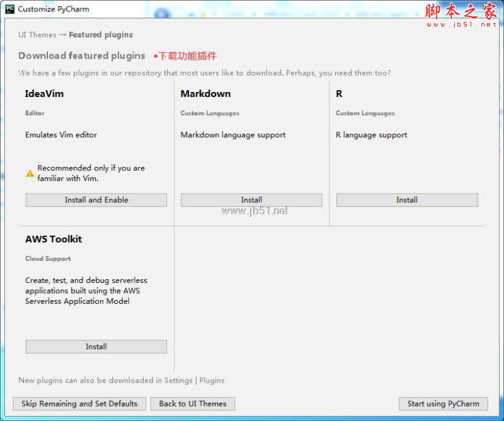The image size is (504, 421).
Task: Select the Featured plugins breadcrumb step
Action: coord(101,35)
